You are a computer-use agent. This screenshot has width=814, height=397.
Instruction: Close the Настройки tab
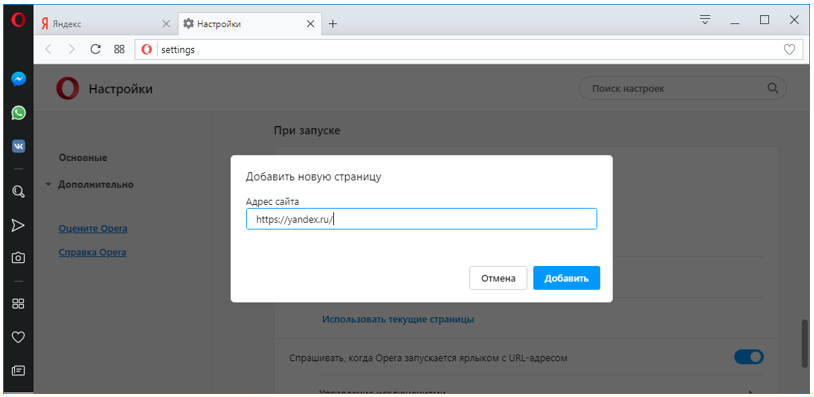pos(310,24)
